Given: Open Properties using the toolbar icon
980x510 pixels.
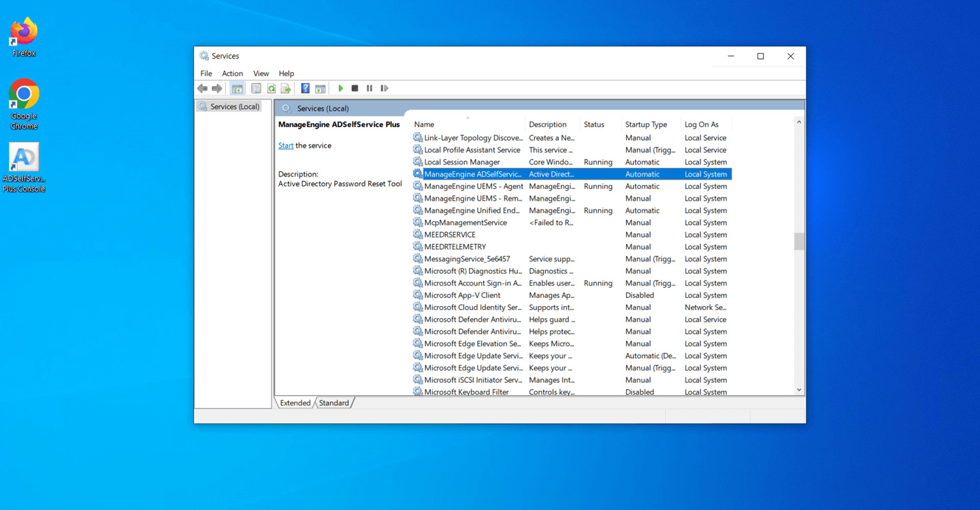Looking at the screenshot, I should tap(256, 88).
